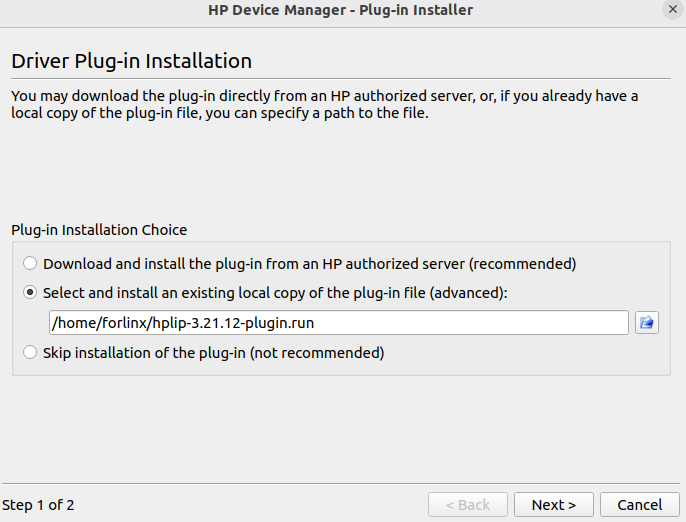Click into the plug-in file path field
This screenshot has height=522, width=686.
(400, 322)
